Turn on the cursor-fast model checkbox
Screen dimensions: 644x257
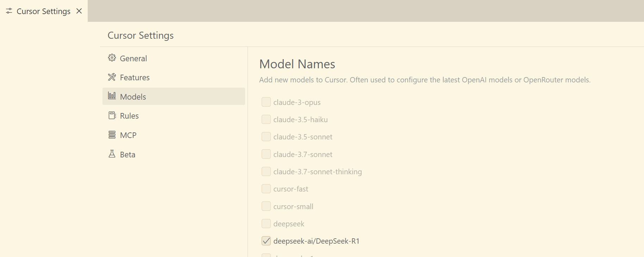coord(266,189)
